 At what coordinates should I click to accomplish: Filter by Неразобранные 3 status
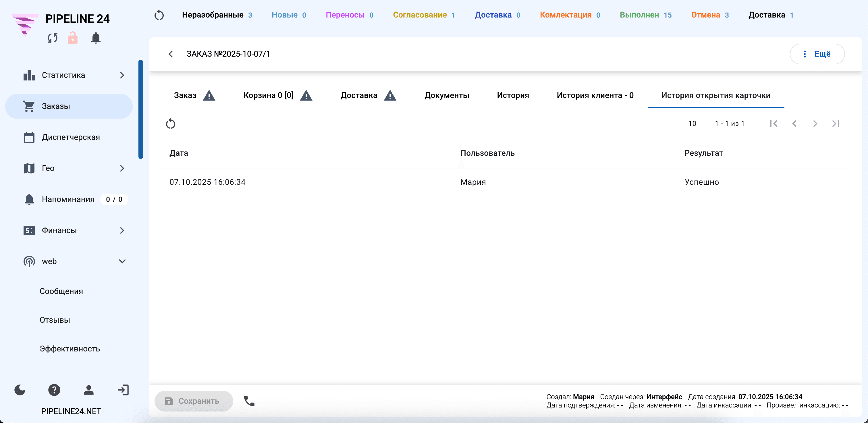[x=217, y=15]
